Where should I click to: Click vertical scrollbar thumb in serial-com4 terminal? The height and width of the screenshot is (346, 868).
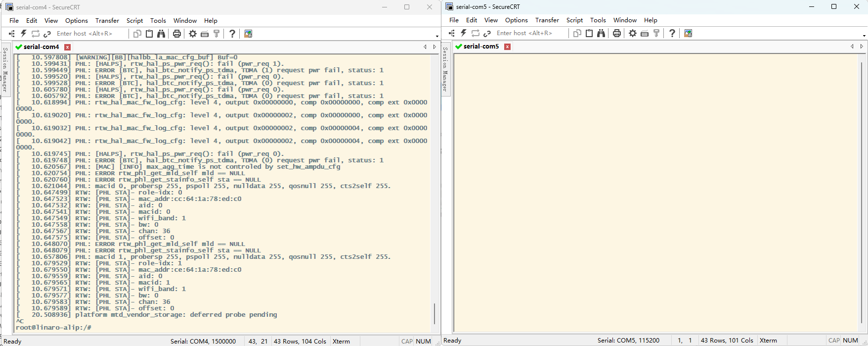point(434,314)
